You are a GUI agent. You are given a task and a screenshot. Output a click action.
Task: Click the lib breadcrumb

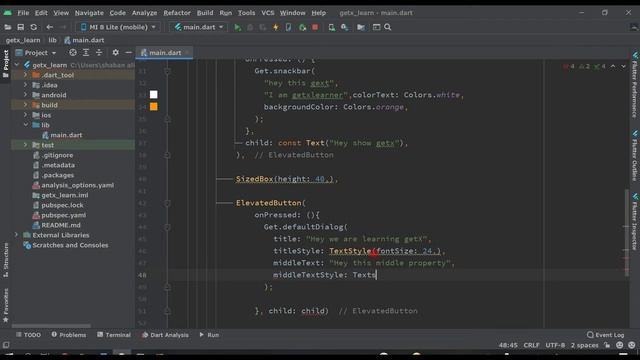point(52,40)
